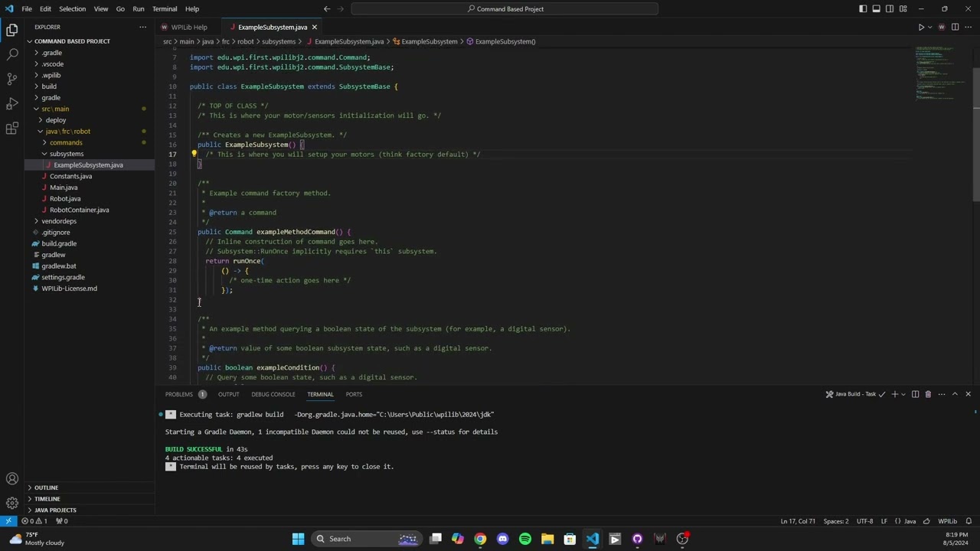Open Constants.java in the explorer
Viewport: 980px width, 551px height.
[x=70, y=176]
